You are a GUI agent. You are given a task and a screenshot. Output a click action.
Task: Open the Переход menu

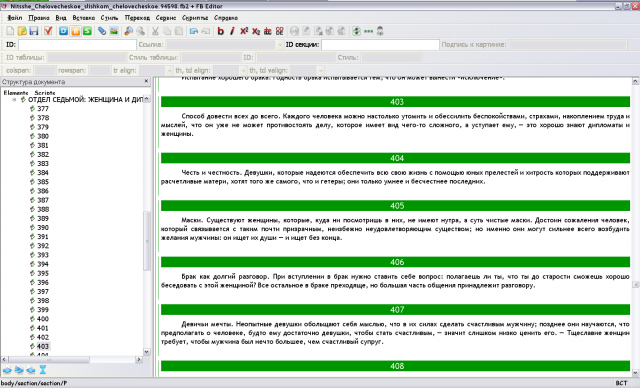pyautogui.click(x=137, y=18)
